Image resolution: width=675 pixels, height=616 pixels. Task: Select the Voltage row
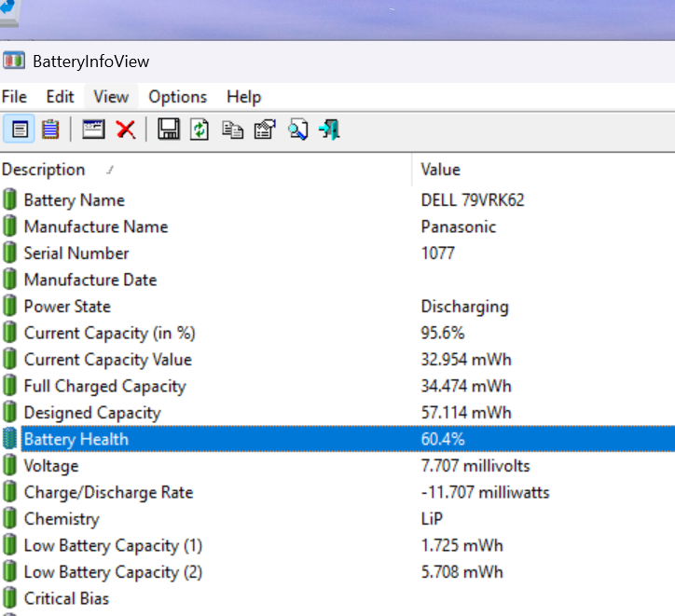[x=337, y=465]
